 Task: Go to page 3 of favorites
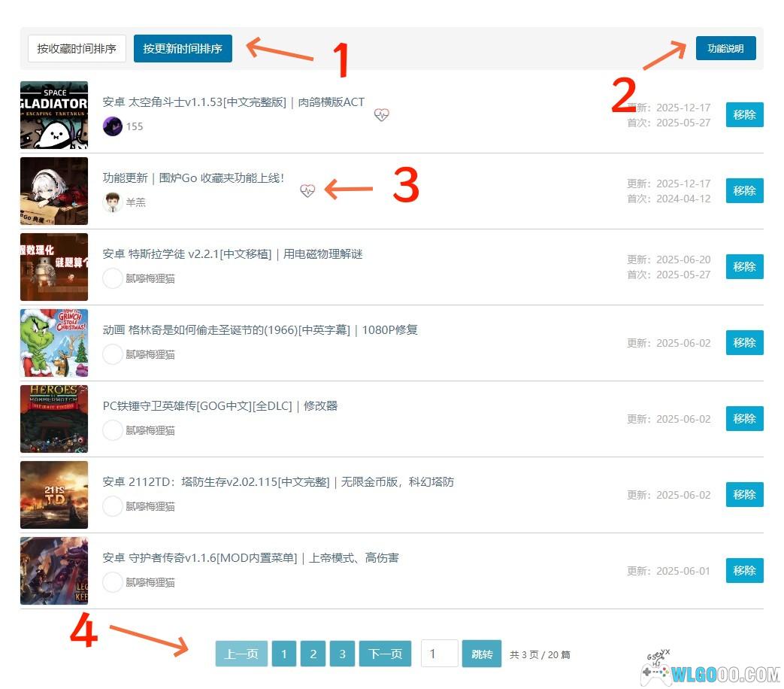click(x=342, y=654)
